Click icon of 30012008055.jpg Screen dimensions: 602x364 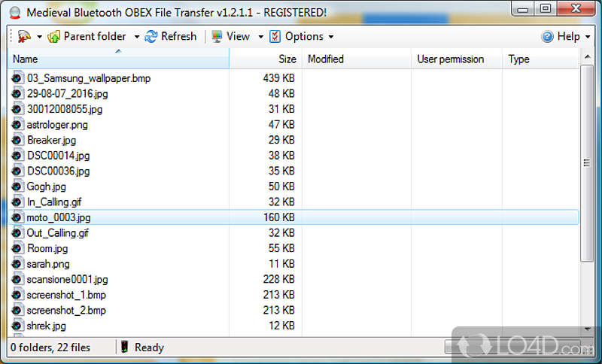tap(17, 109)
